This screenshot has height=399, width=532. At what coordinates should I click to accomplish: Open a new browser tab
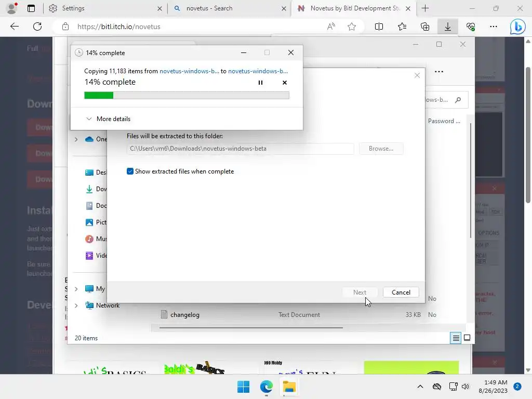(x=425, y=8)
